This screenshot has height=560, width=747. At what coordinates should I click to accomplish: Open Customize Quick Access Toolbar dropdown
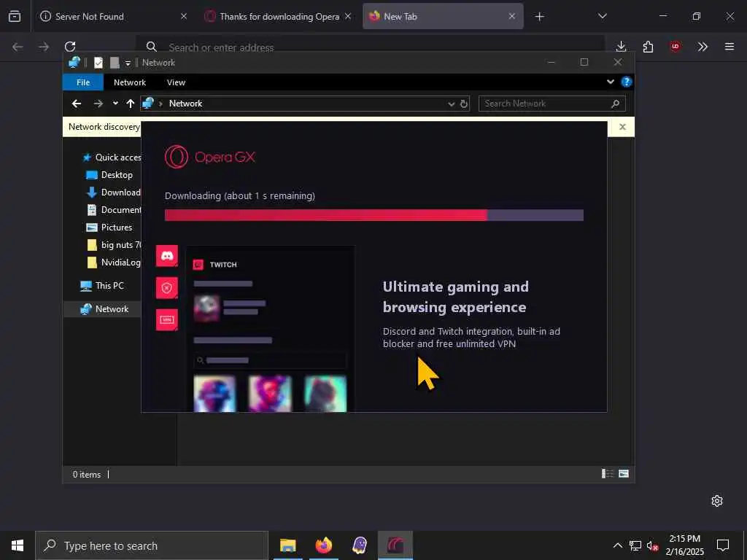pyautogui.click(x=128, y=63)
